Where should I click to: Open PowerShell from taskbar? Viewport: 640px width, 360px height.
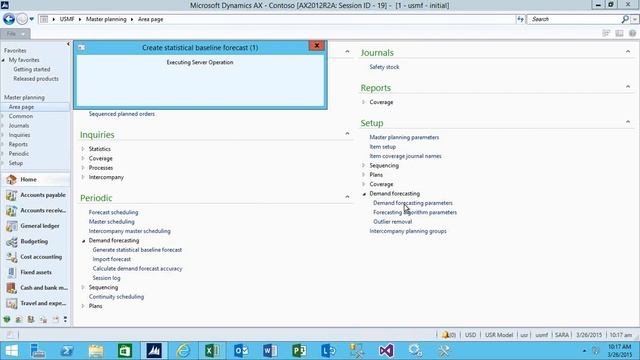[x=67, y=351]
